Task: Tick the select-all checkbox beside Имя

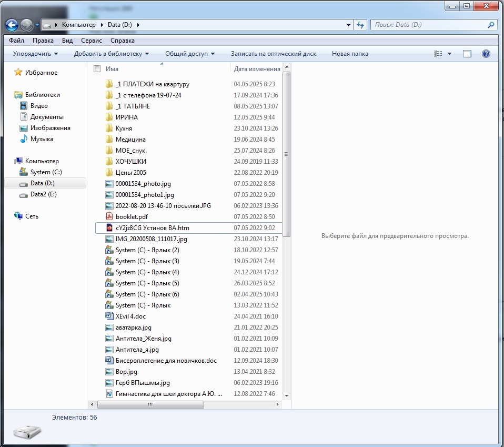Action: tap(97, 68)
